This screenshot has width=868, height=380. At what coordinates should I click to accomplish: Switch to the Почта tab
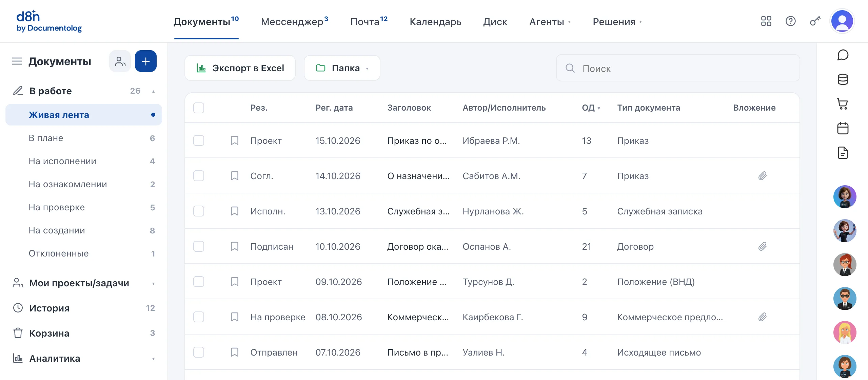(x=369, y=22)
